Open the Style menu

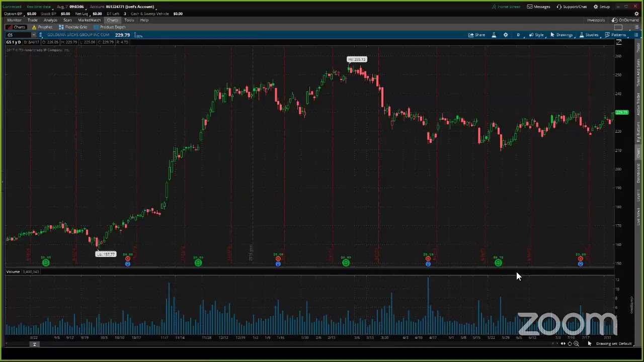pyautogui.click(x=536, y=35)
